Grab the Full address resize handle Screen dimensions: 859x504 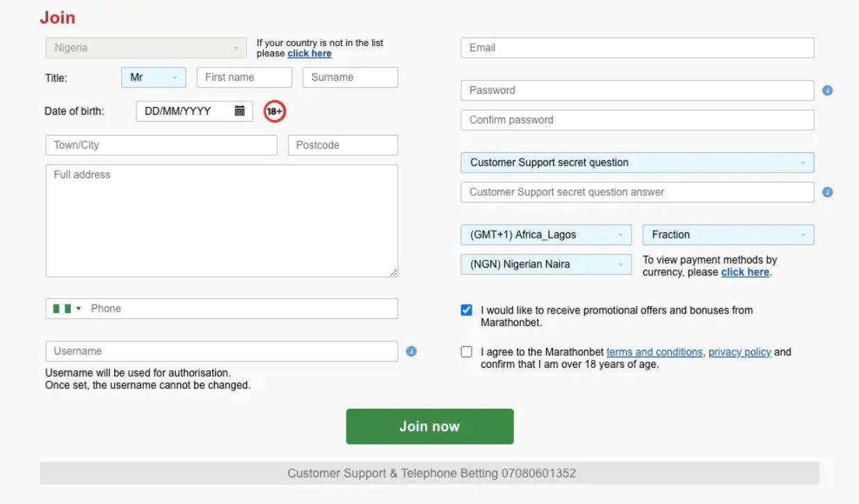tap(394, 273)
